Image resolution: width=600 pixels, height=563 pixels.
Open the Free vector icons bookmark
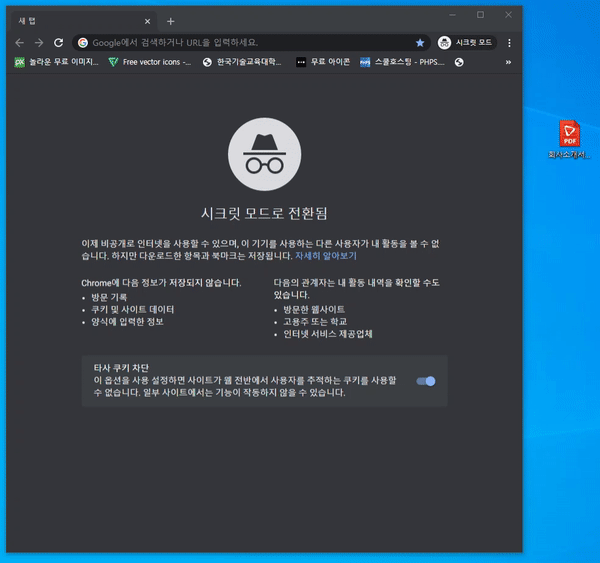tap(150, 62)
